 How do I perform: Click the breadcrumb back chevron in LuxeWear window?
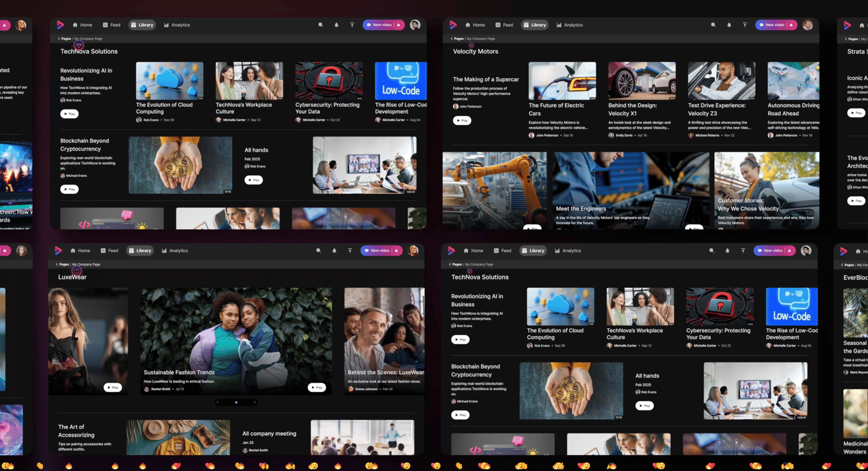pyautogui.click(x=57, y=264)
